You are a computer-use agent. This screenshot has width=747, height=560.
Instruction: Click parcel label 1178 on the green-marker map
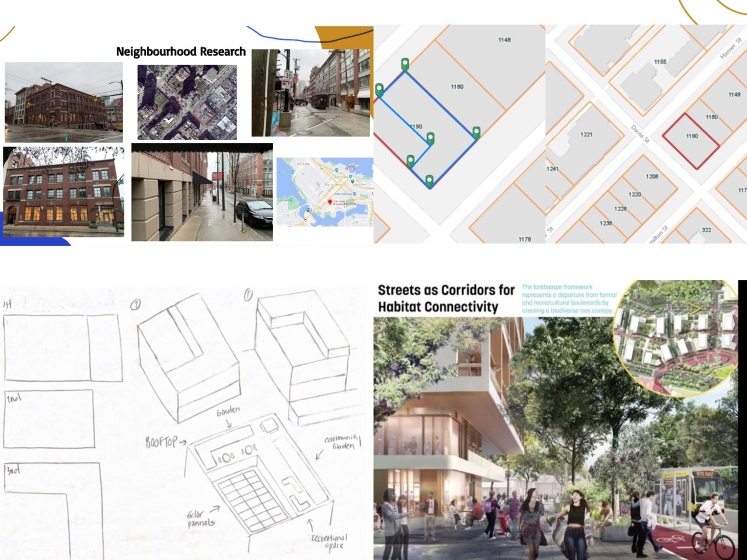pyautogui.click(x=525, y=239)
